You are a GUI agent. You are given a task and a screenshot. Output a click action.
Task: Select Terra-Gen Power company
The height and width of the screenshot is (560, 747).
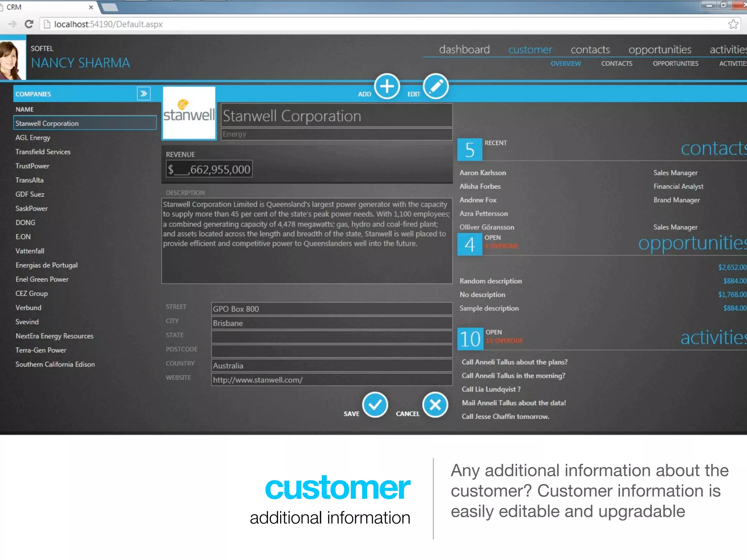point(41,350)
